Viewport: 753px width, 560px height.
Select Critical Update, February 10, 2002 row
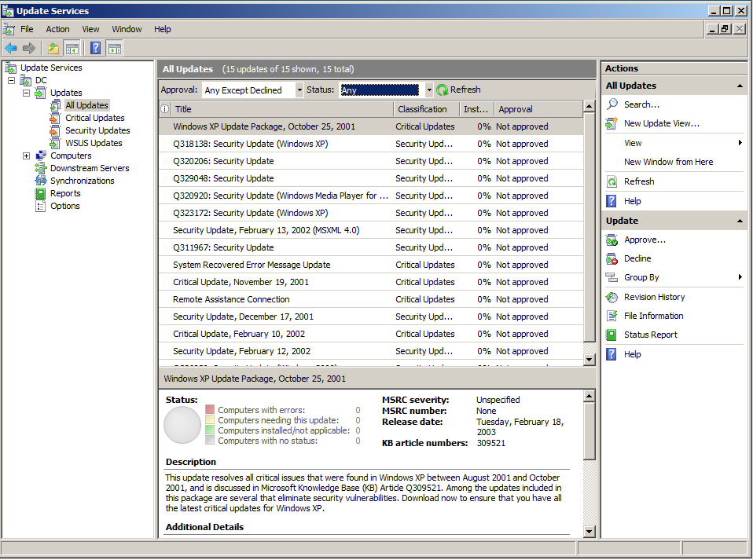tap(371, 334)
